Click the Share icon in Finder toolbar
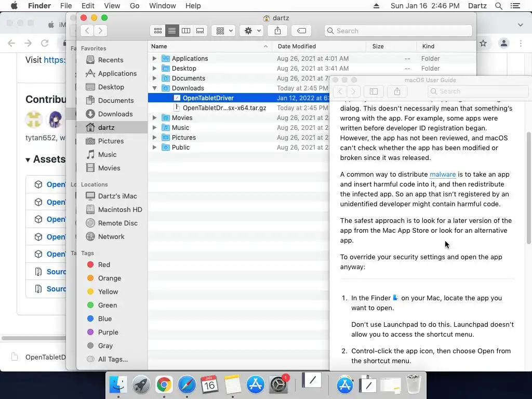Image resolution: width=532 pixels, height=399 pixels. [x=277, y=31]
